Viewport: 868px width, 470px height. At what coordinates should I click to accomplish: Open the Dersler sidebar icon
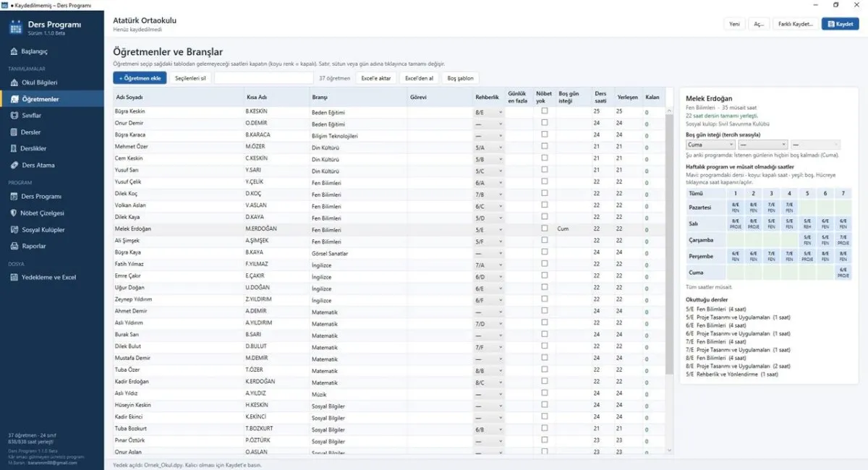15,132
